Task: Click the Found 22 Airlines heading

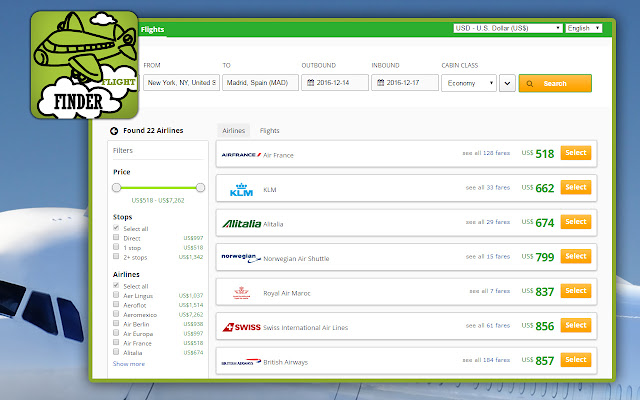Action: pyautogui.click(x=153, y=131)
